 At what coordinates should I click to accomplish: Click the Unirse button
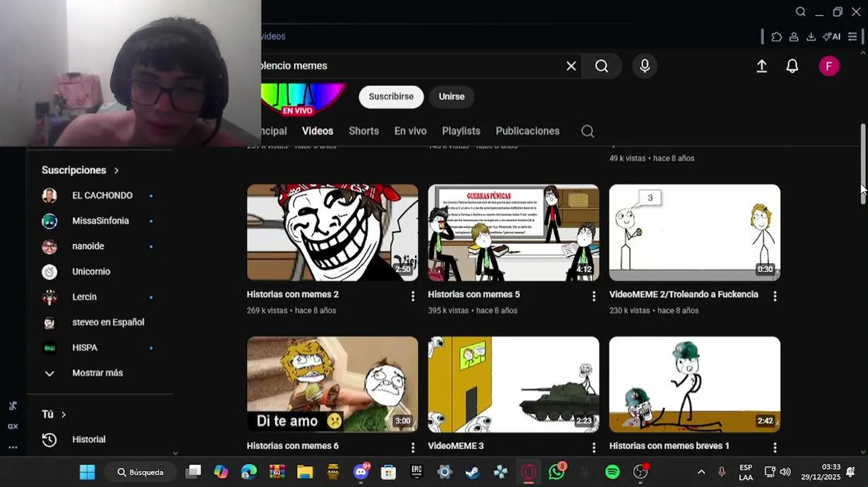(452, 97)
